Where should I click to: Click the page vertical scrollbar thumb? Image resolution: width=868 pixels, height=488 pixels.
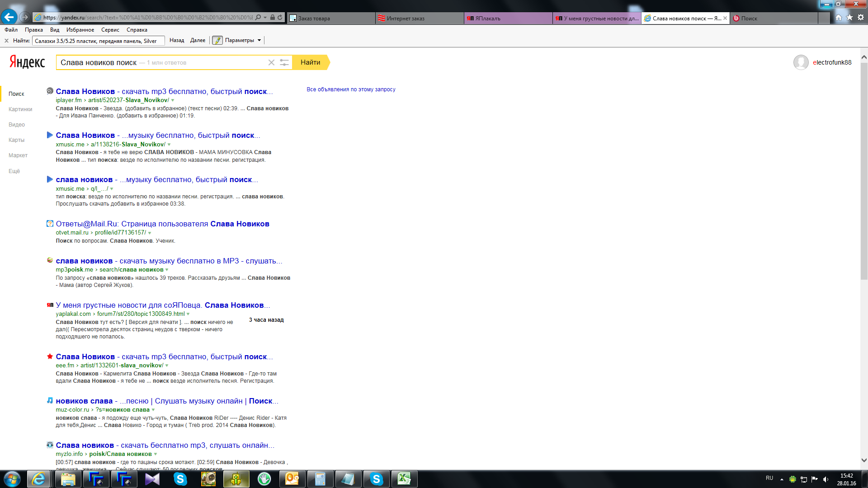coord(864,172)
